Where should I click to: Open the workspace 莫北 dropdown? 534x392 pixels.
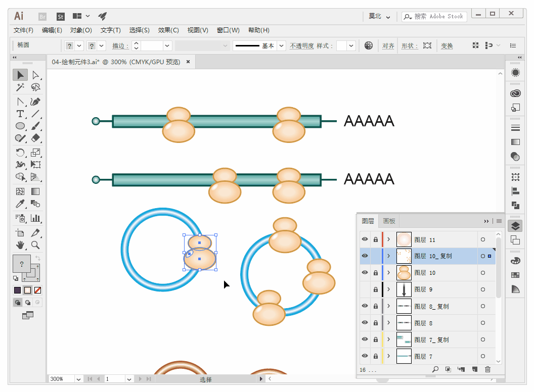(x=379, y=16)
